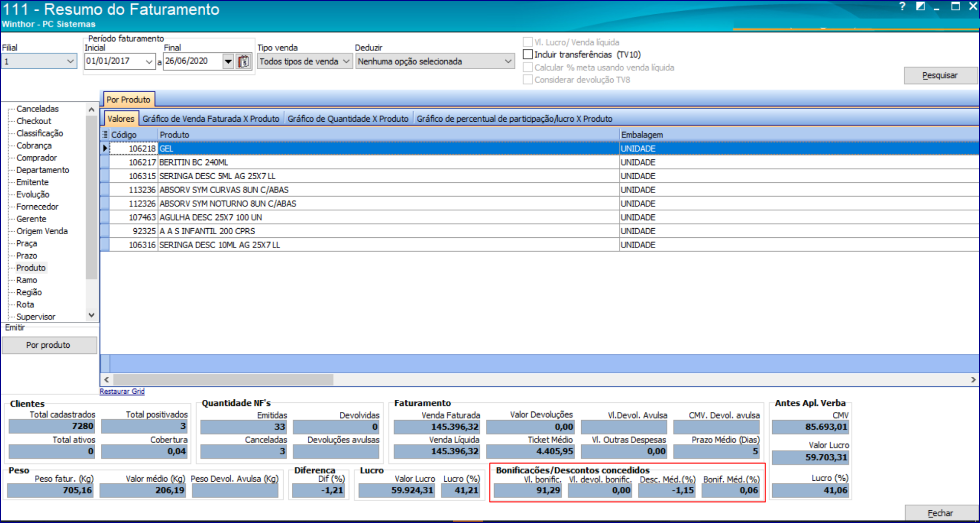980x523 pixels.
Task: Click row indicator arrow for GEL row
Action: (105, 148)
